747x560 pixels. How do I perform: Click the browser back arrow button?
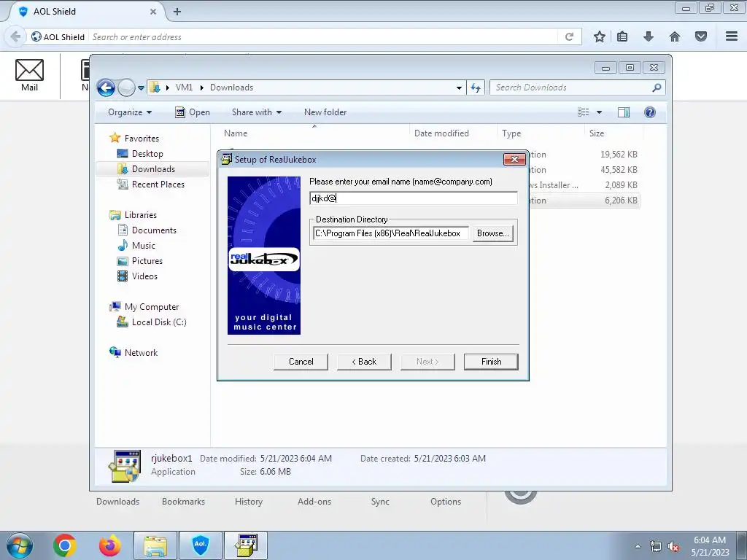click(x=15, y=36)
